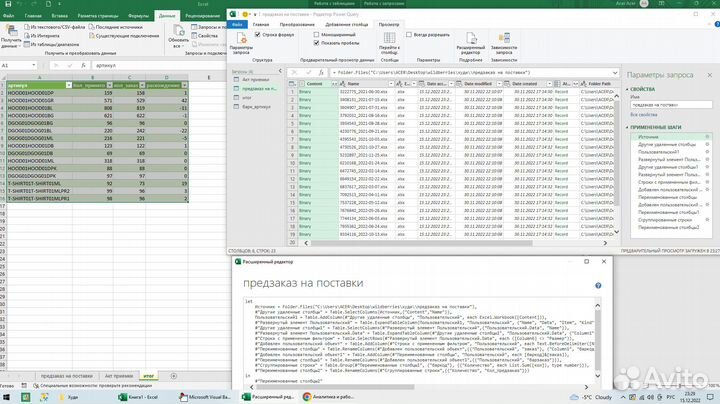Click gear icon of Сгруппированные строки step
The image size is (720, 404).
click(x=707, y=220)
